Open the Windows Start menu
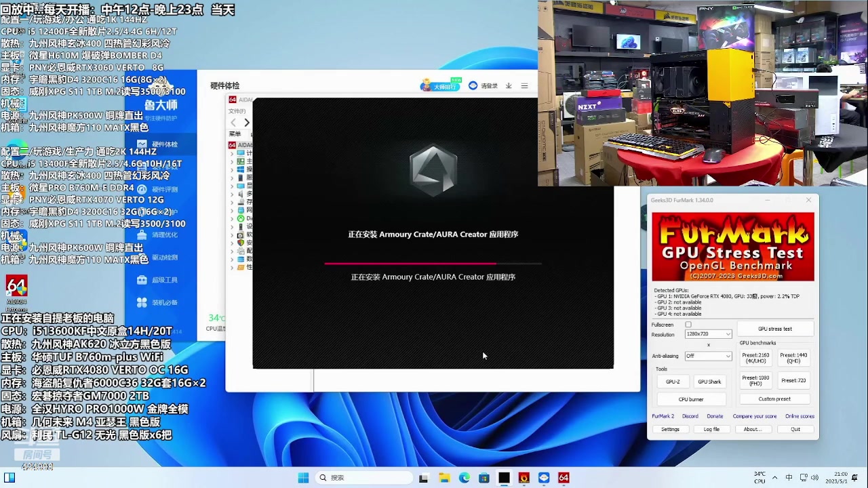868x488 pixels. pyautogui.click(x=303, y=478)
